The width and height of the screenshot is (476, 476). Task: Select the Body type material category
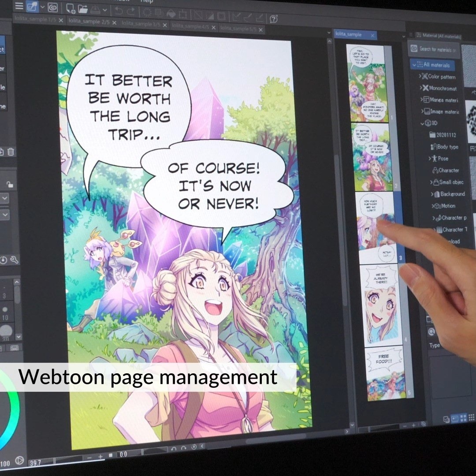click(x=444, y=147)
